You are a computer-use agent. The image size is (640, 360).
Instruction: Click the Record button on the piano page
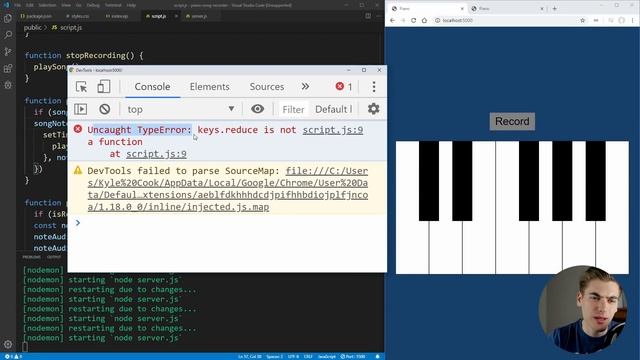tap(512, 121)
